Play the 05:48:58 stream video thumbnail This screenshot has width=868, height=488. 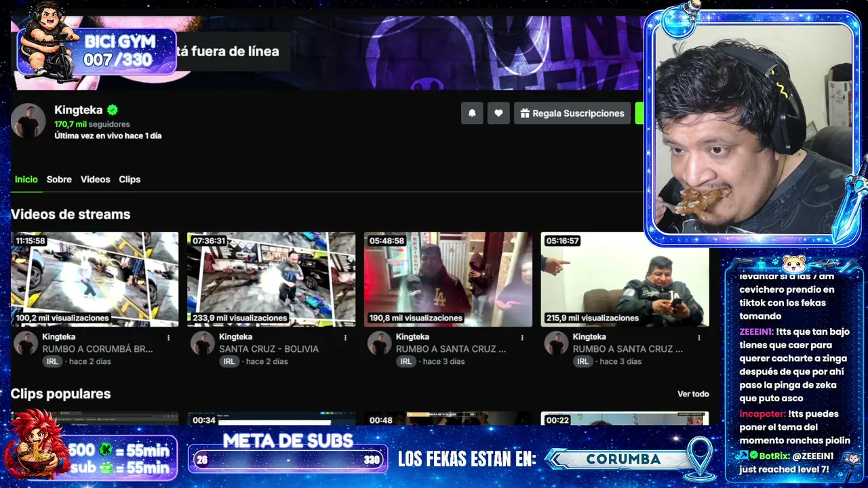click(x=448, y=279)
